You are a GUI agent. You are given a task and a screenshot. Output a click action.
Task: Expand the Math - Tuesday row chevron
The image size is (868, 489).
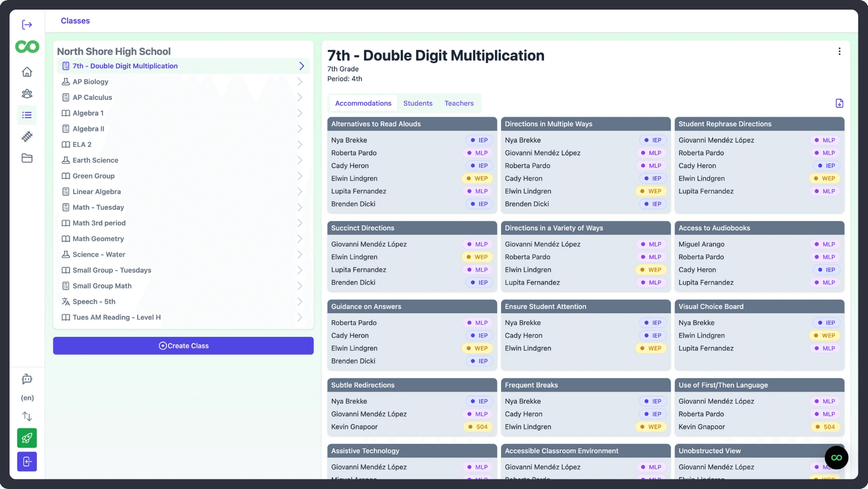coord(300,207)
